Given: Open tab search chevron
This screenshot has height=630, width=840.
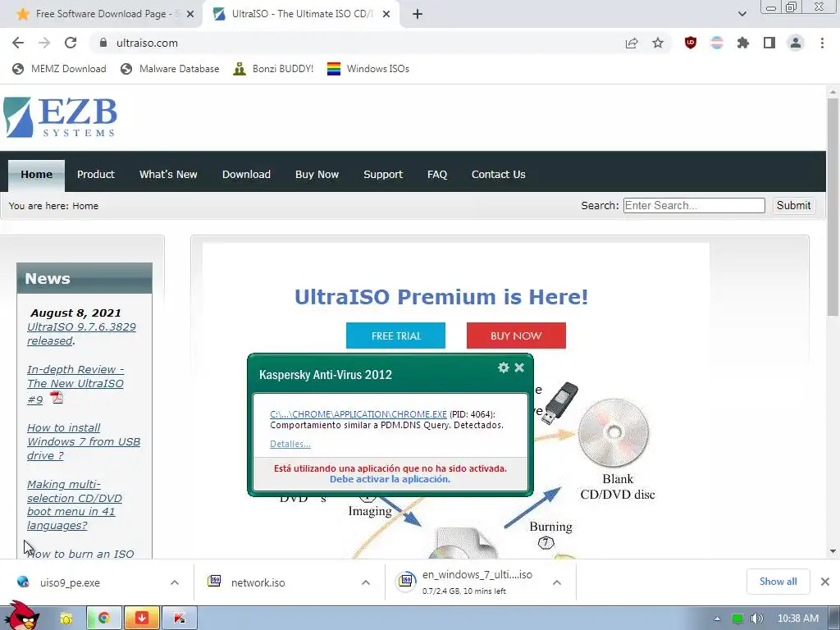Looking at the screenshot, I should (742, 14).
